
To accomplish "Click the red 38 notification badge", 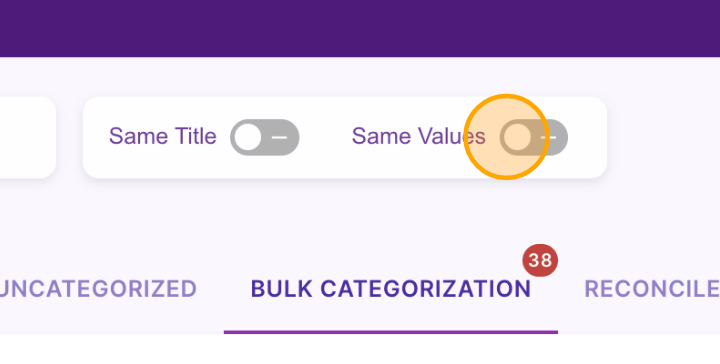I will tap(540, 260).
